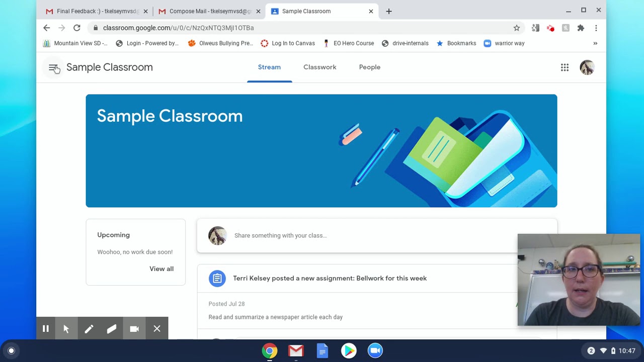Open Gmail from the shelf

pos(296,351)
